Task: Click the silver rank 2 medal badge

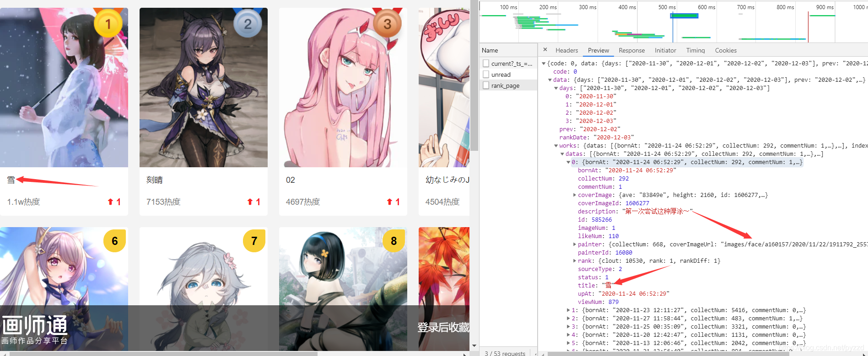Action: tap(248, 23)
